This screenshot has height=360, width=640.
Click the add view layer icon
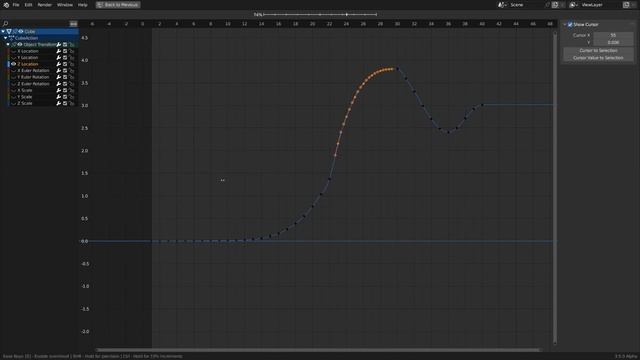point(626,5)
